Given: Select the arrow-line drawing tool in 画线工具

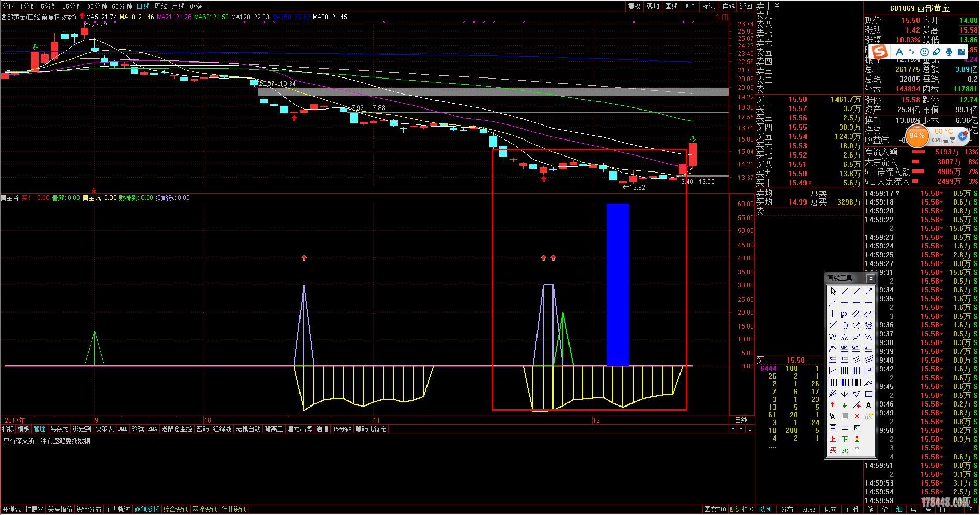Looking at the screenshot, I should pos(868,291).
